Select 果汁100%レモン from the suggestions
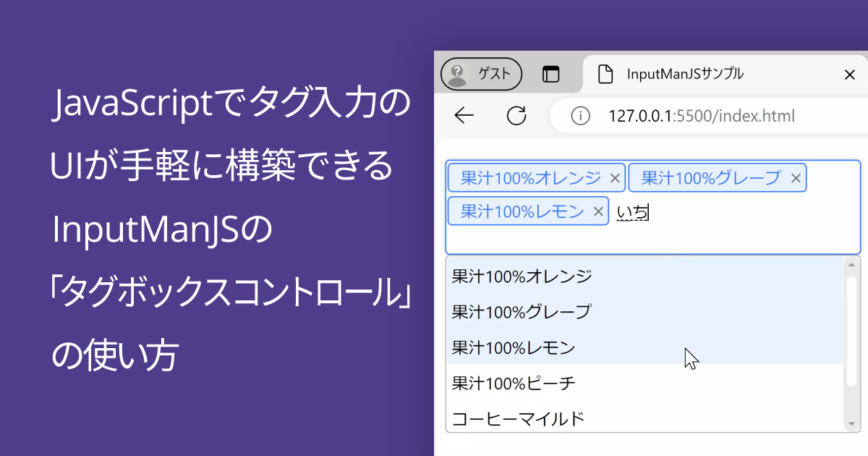Viewport: 868px width, 456px height. tap(510, 347)
